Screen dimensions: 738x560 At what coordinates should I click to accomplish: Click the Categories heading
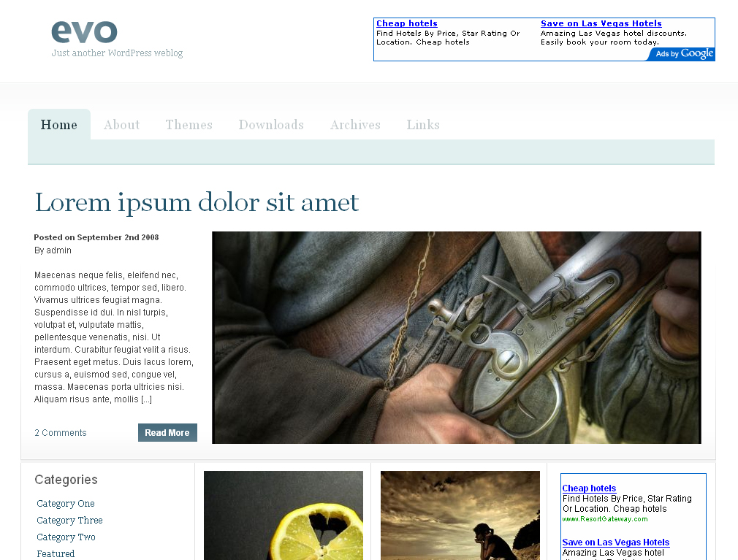pyautogui.click(x=66, y=480)
